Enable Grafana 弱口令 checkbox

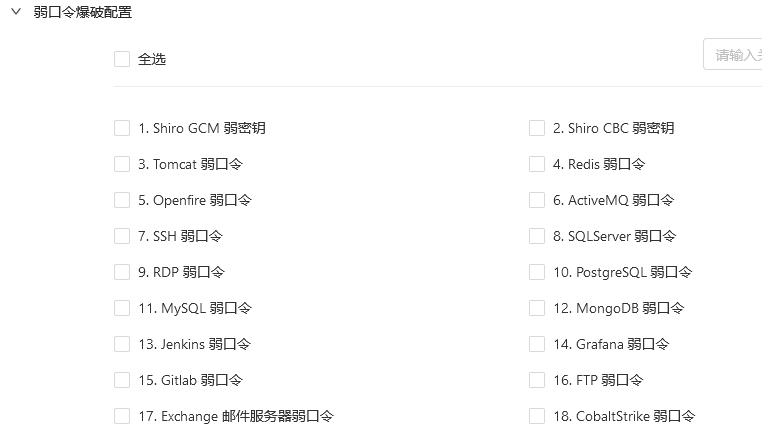pos(537,344)
